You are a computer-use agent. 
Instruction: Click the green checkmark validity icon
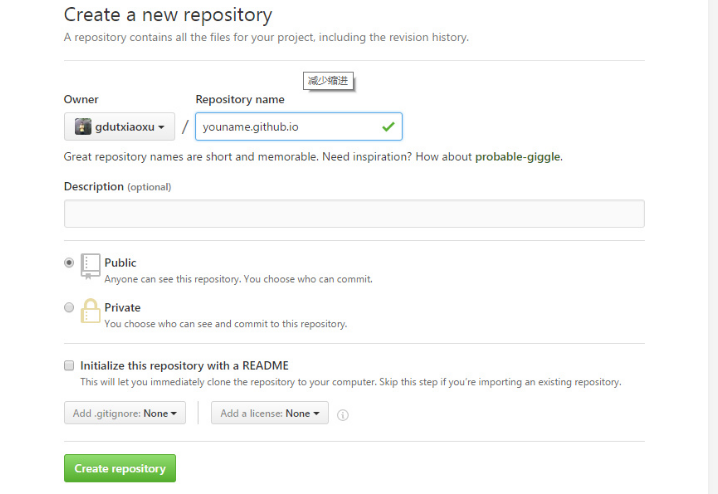(x=387, y=127)
